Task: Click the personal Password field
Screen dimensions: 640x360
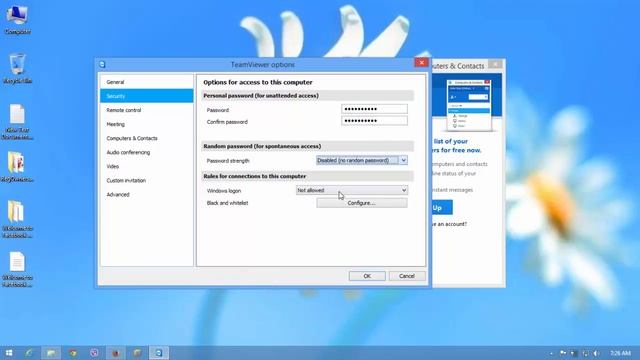Action: (374, 109)
